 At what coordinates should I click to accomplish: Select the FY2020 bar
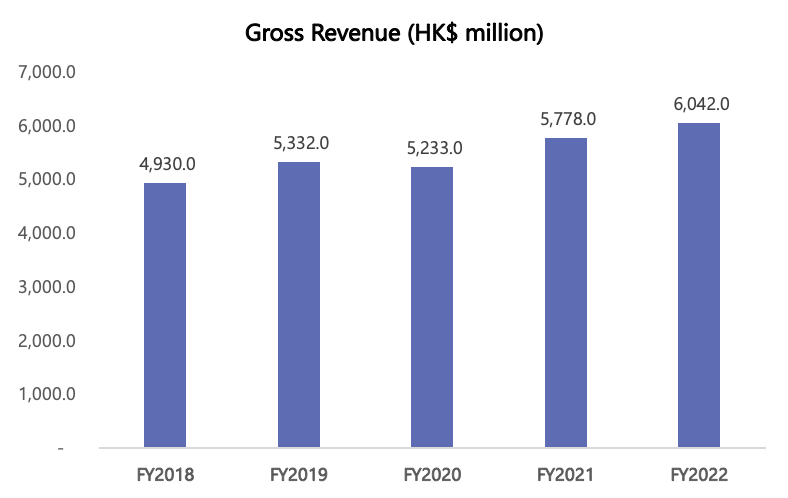coord(432,307)
